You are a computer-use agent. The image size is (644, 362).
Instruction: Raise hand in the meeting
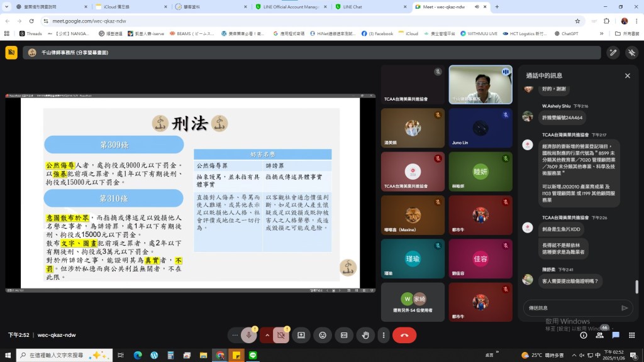click(x=365, y=335)
